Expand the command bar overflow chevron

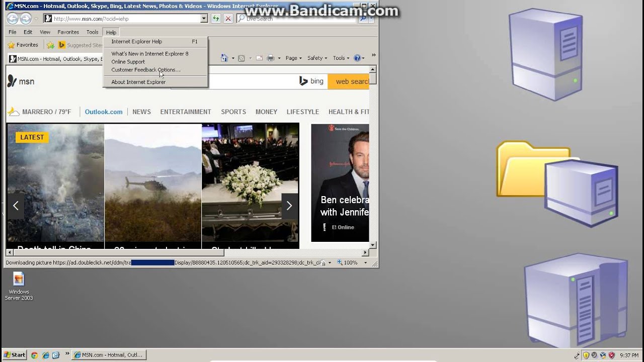click(373, 55)
